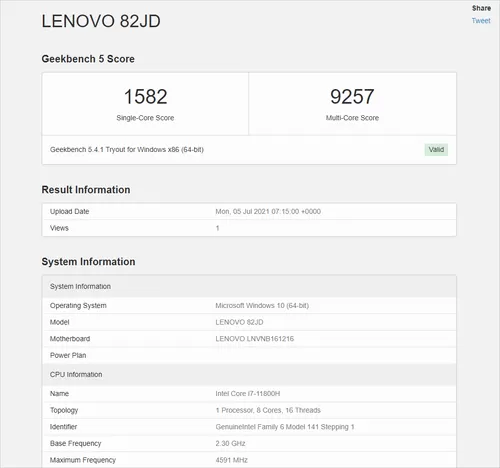The width and height of the screenshot is (500, 468).
Task: Click the Geekbench 5.4.1 Tryout version text
Action: point(127,150)
